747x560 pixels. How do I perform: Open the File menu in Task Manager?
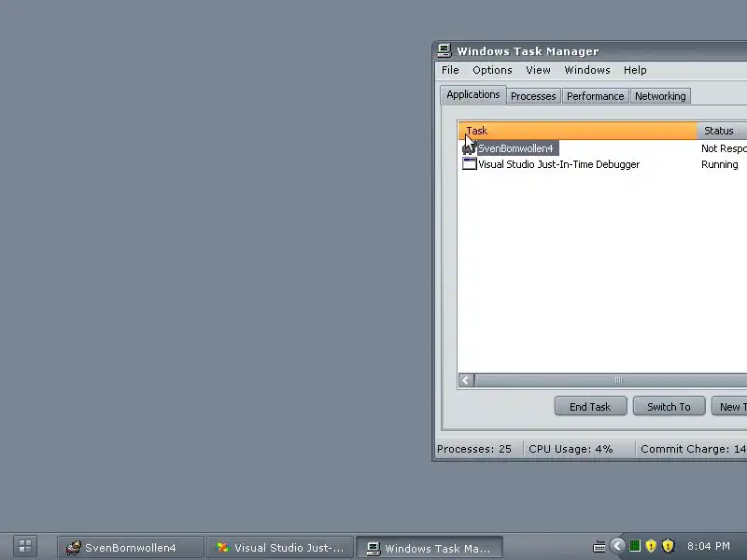tap(450, 70)
